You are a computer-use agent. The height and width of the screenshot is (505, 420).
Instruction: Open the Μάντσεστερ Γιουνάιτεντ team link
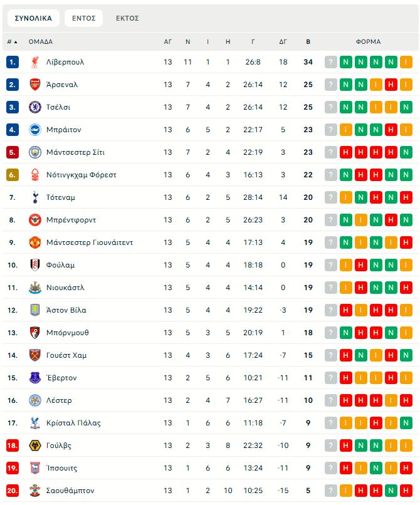(90, 242)
